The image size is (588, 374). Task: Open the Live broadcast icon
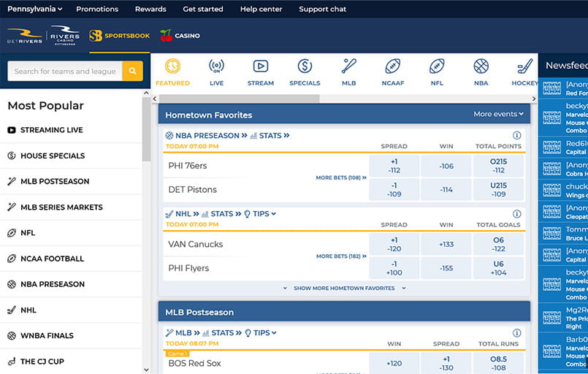click(216, 66)
